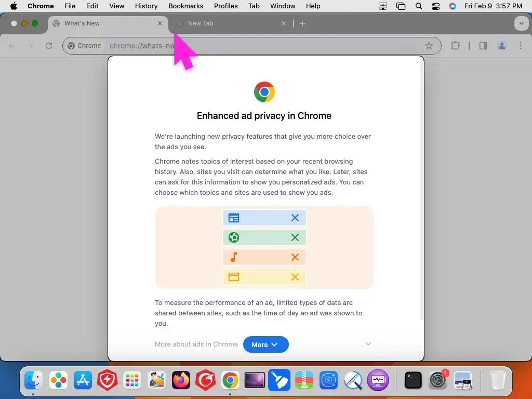Screen dimensions: 532x399
Task: Open the Extensions puzzle icon
Action: tap(455, 46)
